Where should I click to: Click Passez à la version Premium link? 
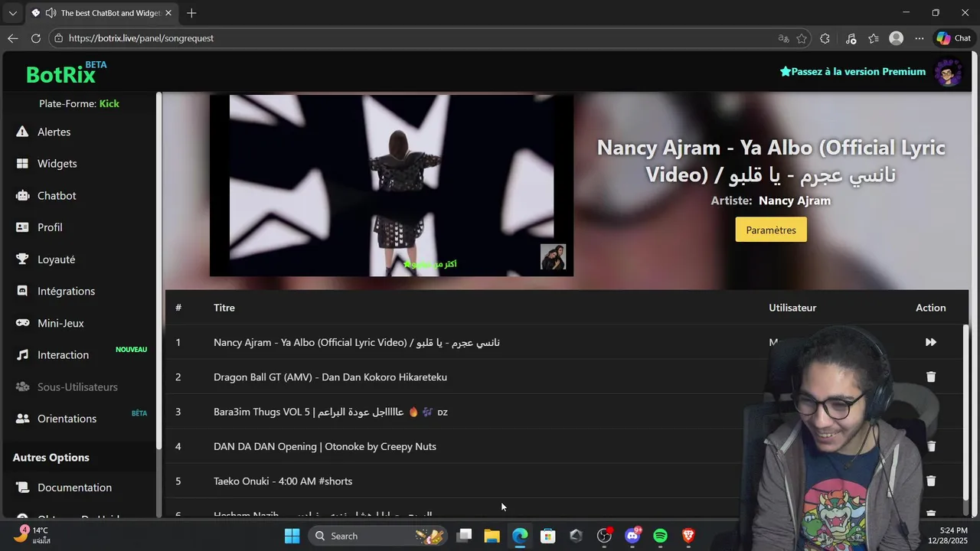pos(853,72)
